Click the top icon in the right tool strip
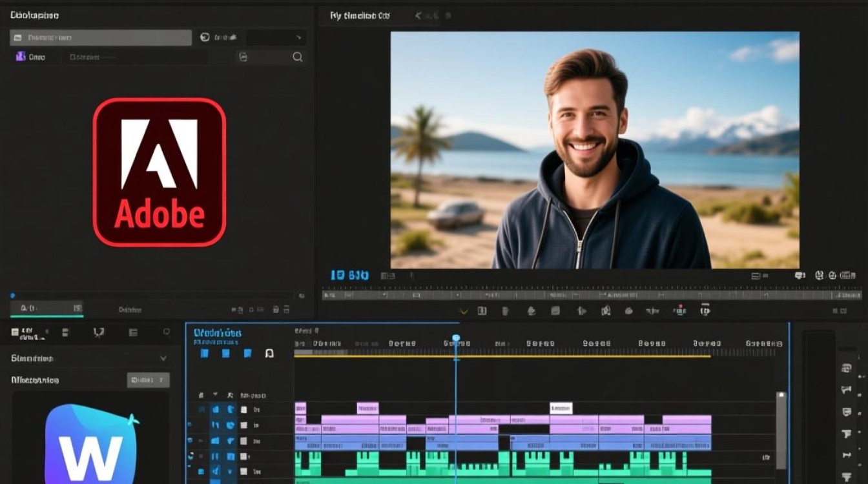The height and width of the screenshot is (484, 868). tap(846, 368)
